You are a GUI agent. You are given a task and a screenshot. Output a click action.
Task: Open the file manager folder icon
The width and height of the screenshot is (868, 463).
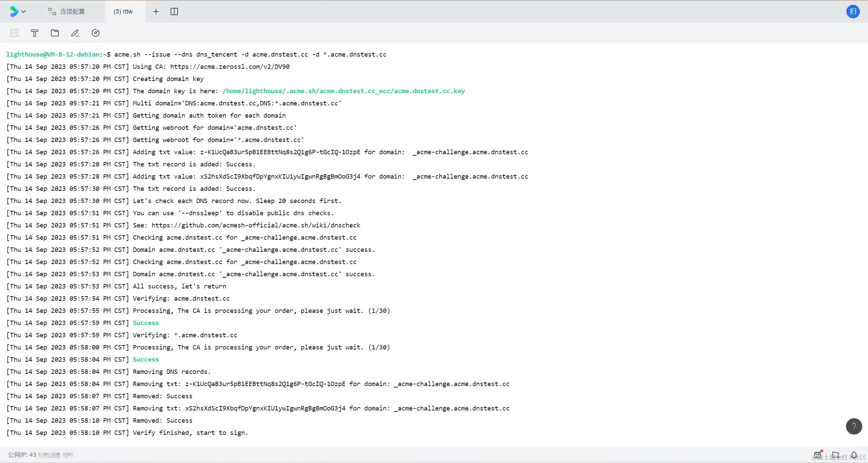tap(55, 33)
